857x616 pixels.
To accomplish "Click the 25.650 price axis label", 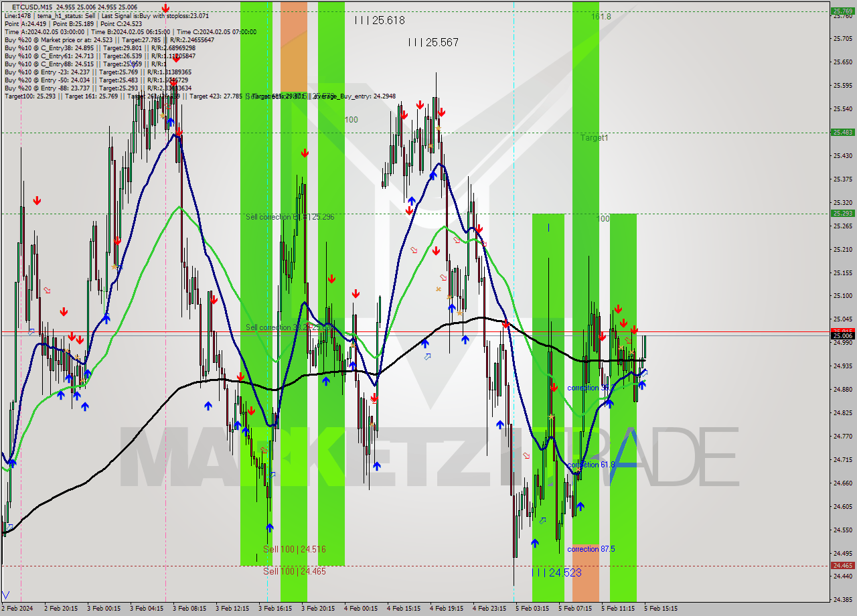I will pyautogui.click(x=842, y=62).
